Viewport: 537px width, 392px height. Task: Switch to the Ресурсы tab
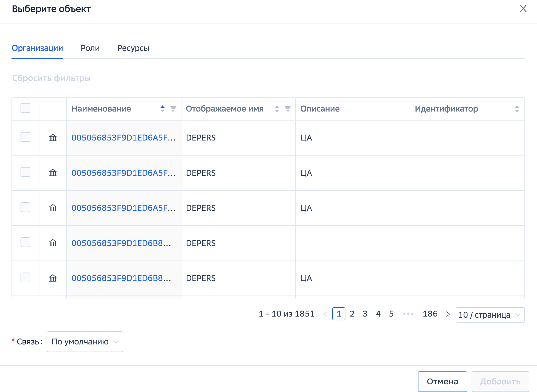pos(133,48)
